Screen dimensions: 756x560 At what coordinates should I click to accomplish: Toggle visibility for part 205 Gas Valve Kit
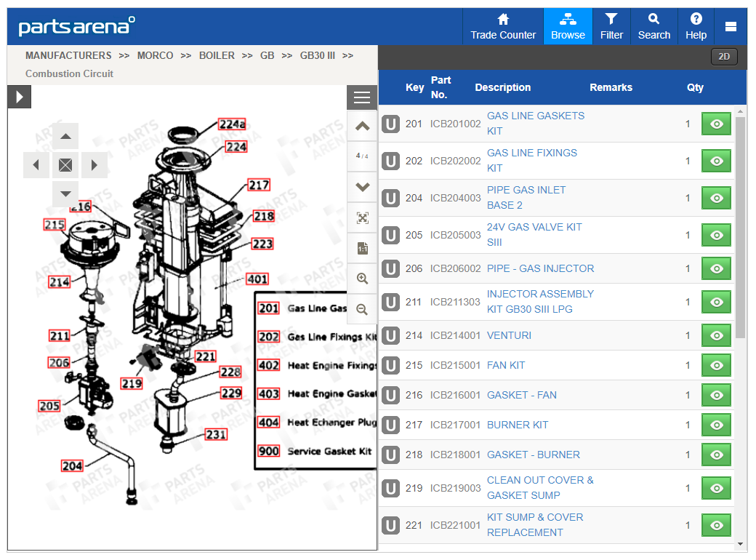(716, 236)
